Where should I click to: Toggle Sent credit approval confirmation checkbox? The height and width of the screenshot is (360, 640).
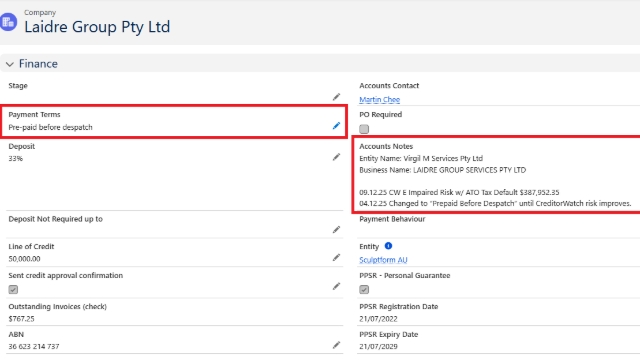pyautogui.click(x=13, y=289)
